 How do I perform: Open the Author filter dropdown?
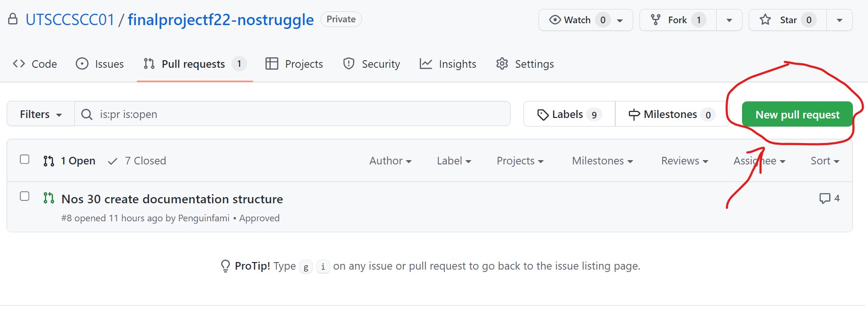[390, 161]
